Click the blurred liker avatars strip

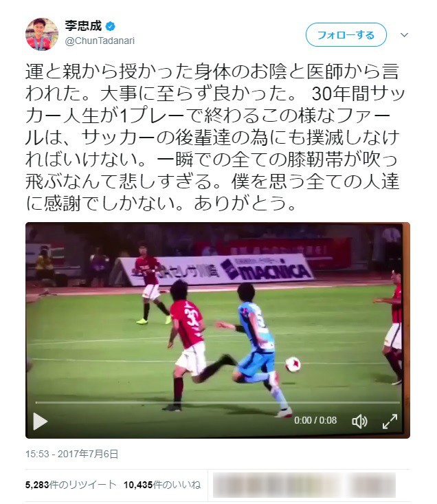304,485
